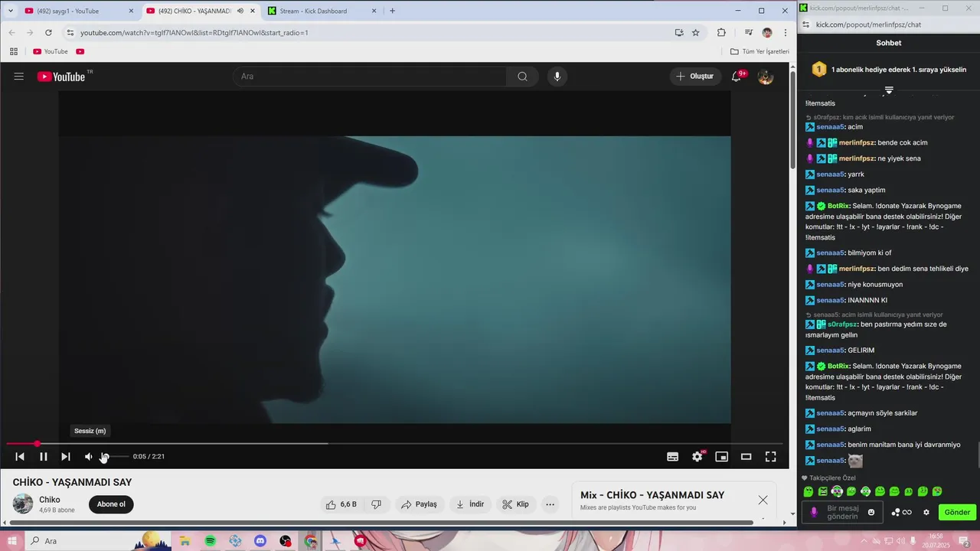Viewport: 980px width, 551px height.
Task: Toggle subtitles in the video player
Action: (x=672, y=457)
